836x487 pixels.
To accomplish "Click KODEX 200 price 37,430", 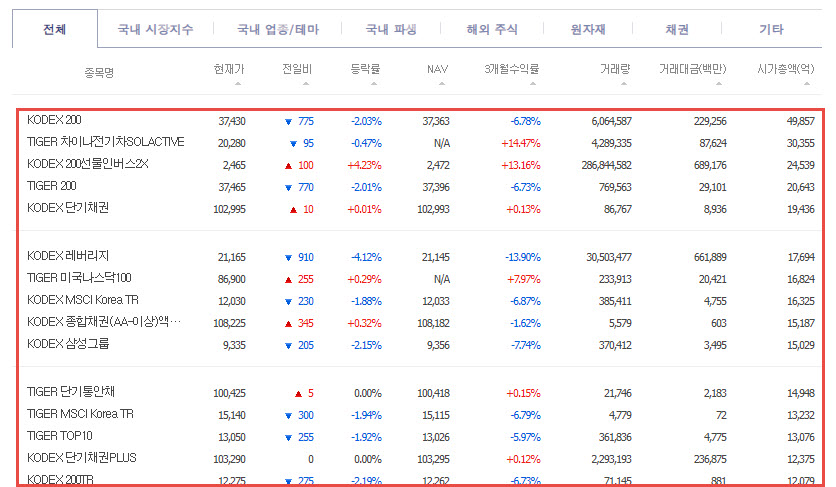I will pyautogui.click(x=232, y=121).
